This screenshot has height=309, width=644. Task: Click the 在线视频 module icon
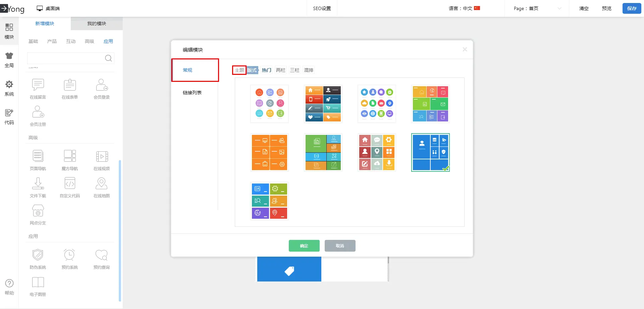click(102, 156)
